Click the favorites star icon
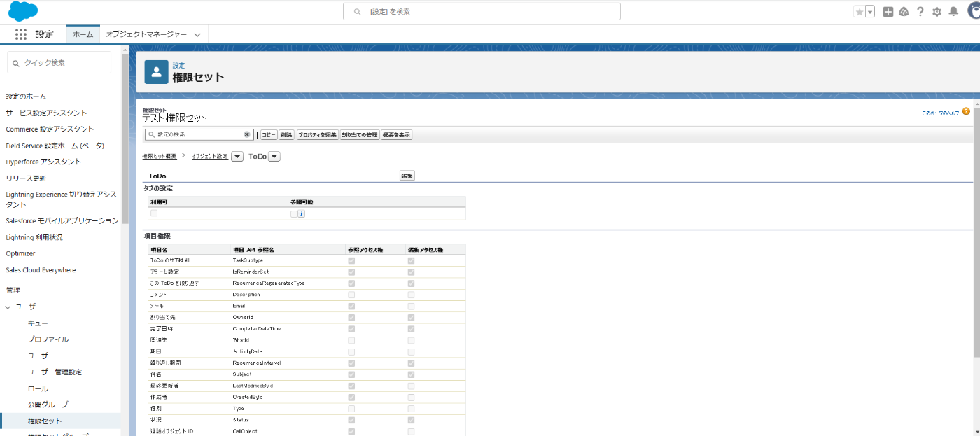This screenshot has height=436, width=980. [860, 12]
